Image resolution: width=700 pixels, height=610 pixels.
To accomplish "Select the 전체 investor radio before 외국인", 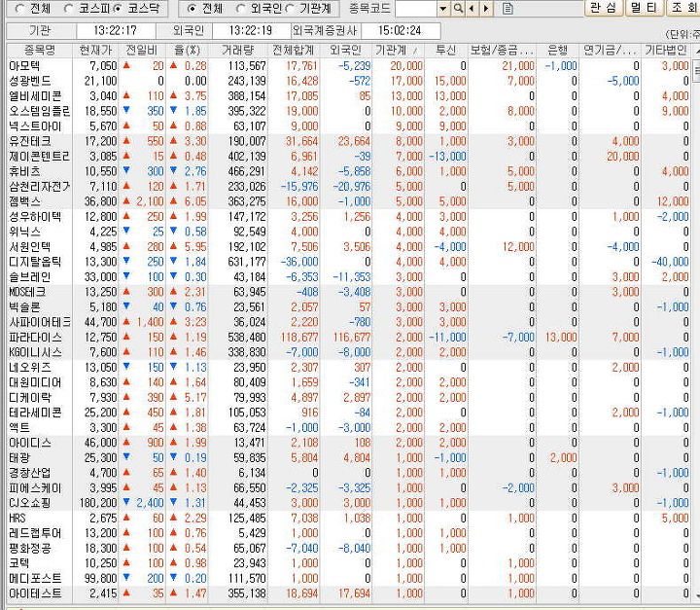I will pos(192,9).
